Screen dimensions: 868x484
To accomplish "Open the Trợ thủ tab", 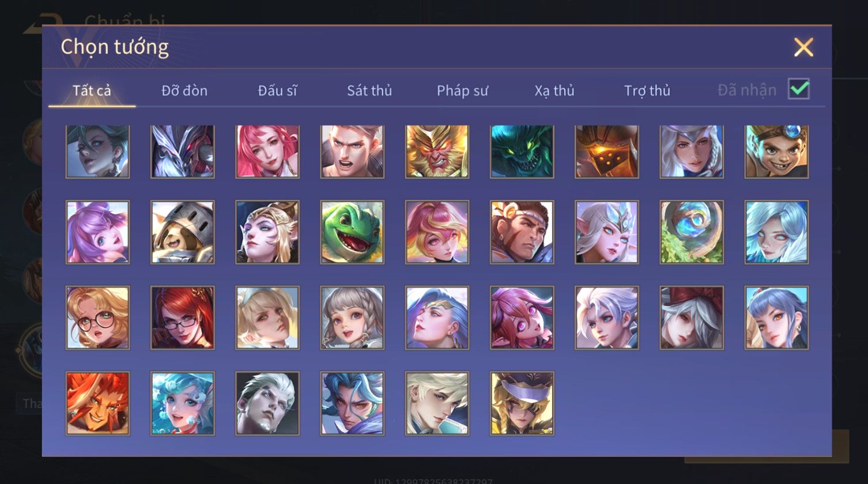I will coord(647,90).
